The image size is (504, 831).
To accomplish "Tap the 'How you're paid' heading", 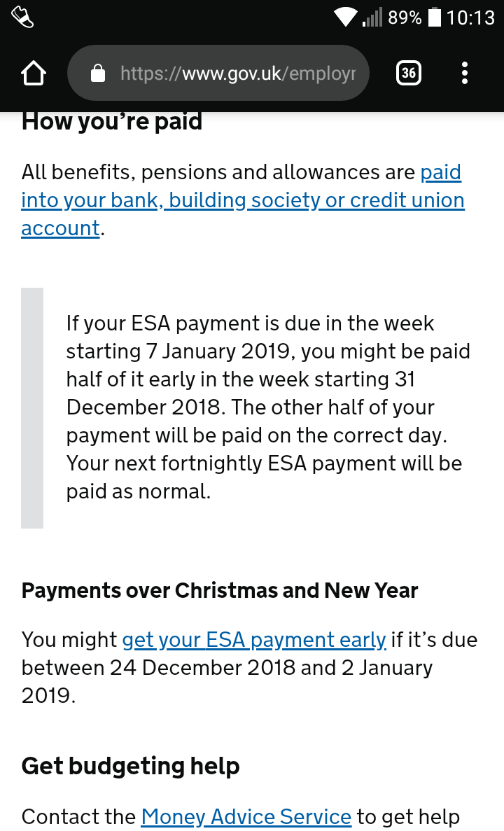I will pyautogui.click(x=112, y=121).
